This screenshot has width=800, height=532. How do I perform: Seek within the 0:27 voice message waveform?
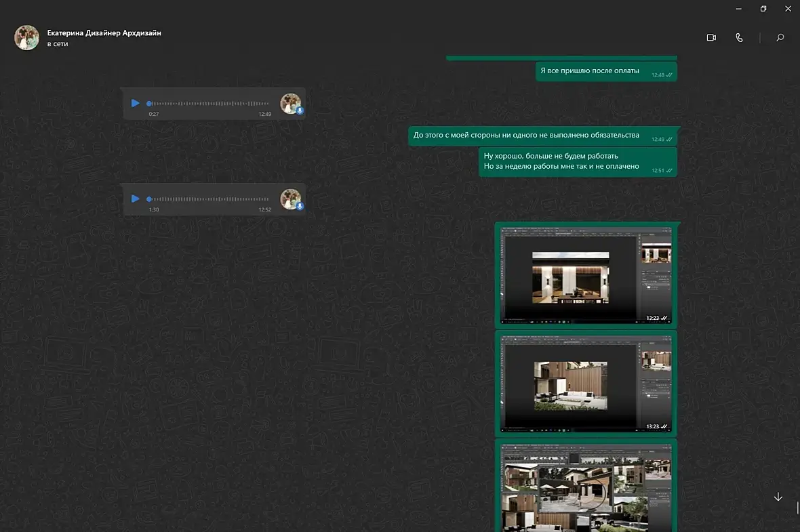pyautogui.click(x=208, y=104)
